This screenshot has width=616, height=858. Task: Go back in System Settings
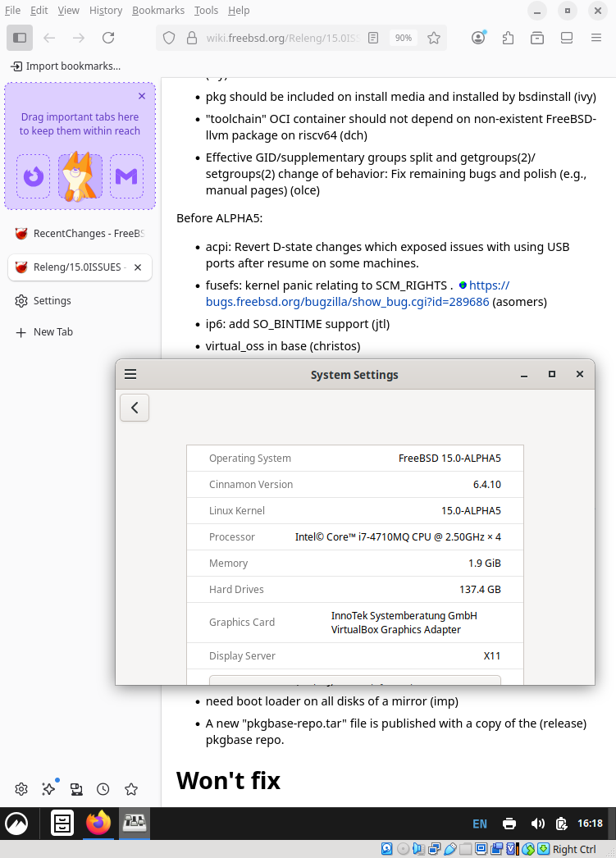tap(135, 408)
